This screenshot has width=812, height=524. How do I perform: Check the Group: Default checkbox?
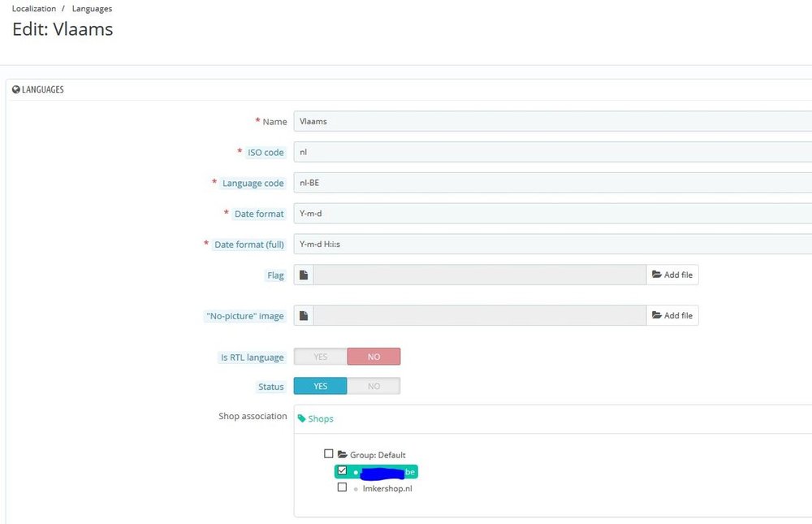pyautogui.click(x=329, y=454)
